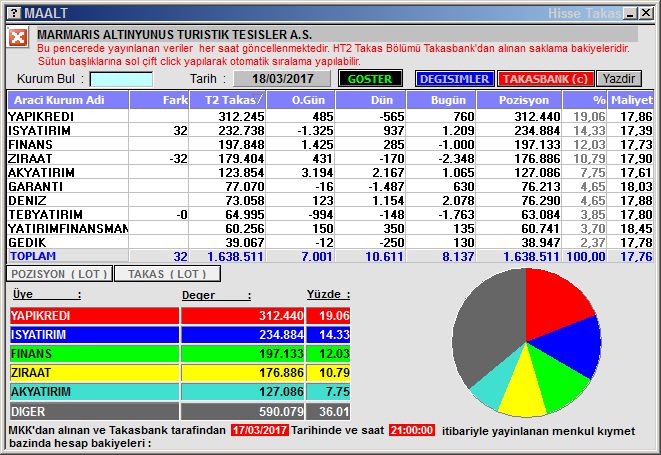Click T2 Takas value 312.245

click(241, 116)
